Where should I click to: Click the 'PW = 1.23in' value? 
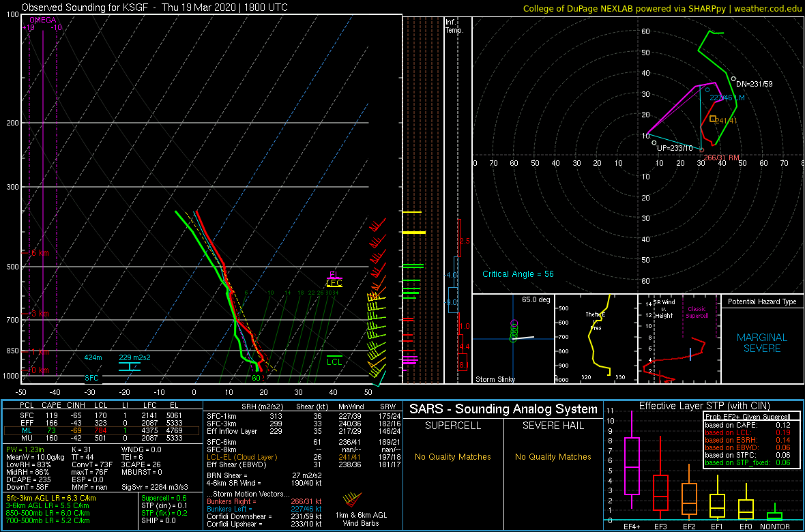[26, 449]
